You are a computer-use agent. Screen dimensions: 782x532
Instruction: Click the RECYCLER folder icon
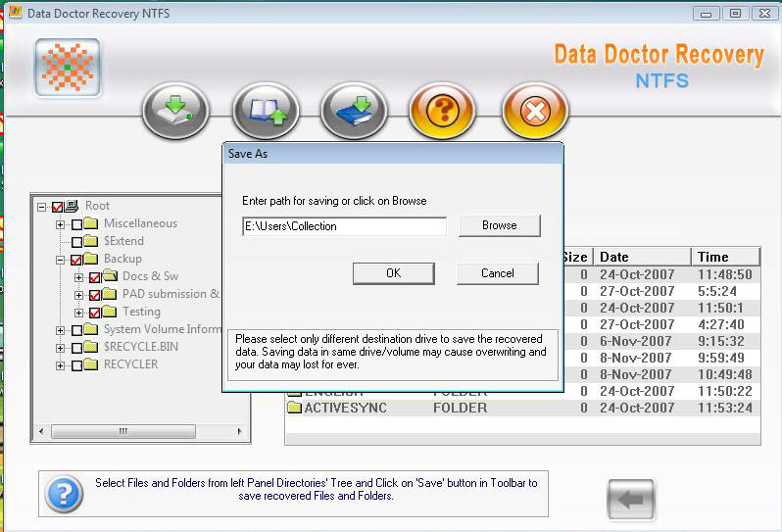tap(91, 363)
